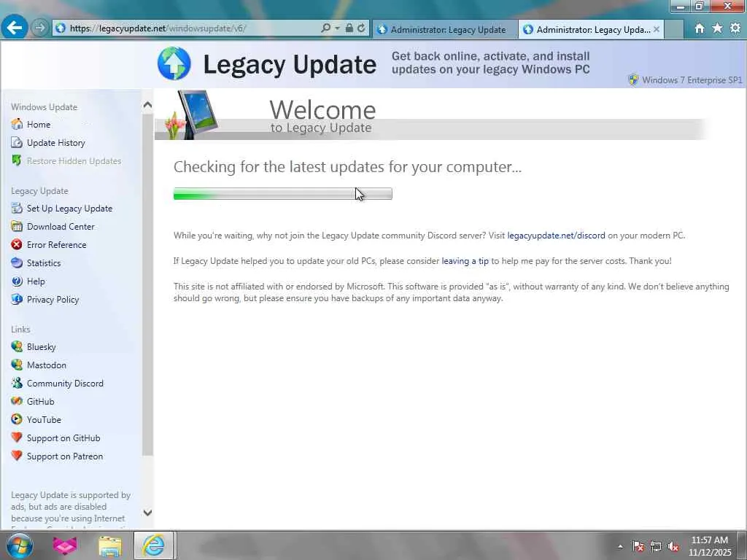
Task: Click the sidebar scroll up arrow
Action: (x=147, y=105)
